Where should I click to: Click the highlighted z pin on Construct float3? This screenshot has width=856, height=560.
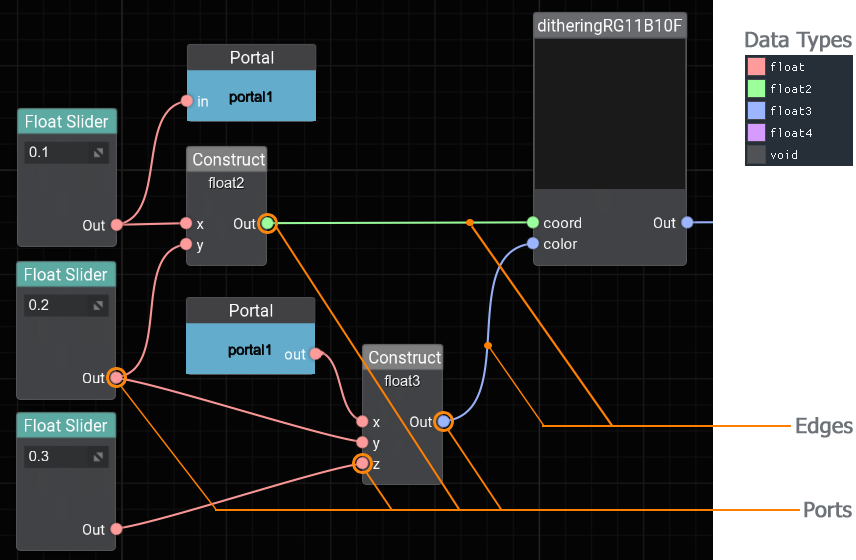362,463
